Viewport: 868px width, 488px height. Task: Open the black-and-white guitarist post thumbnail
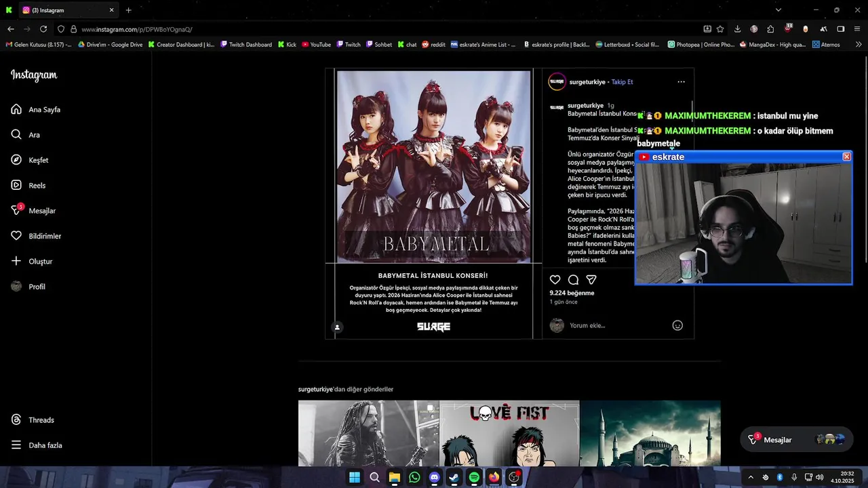[368, 433]
